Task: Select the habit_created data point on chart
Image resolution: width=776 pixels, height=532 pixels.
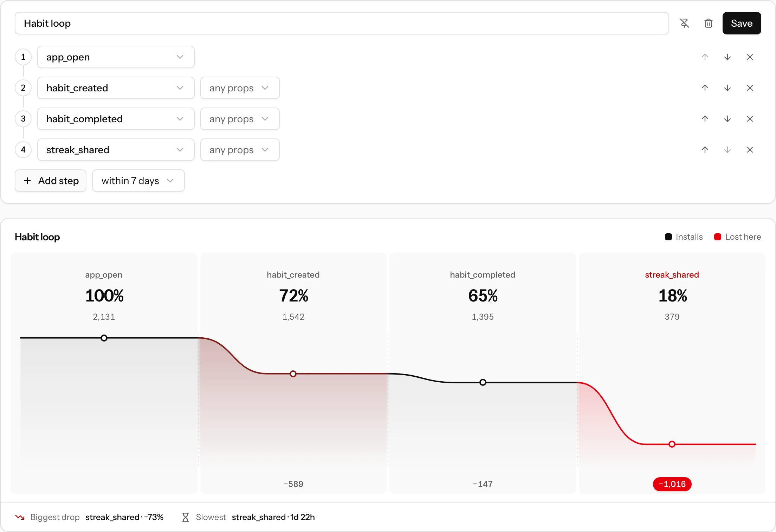Action: (293, 374)
